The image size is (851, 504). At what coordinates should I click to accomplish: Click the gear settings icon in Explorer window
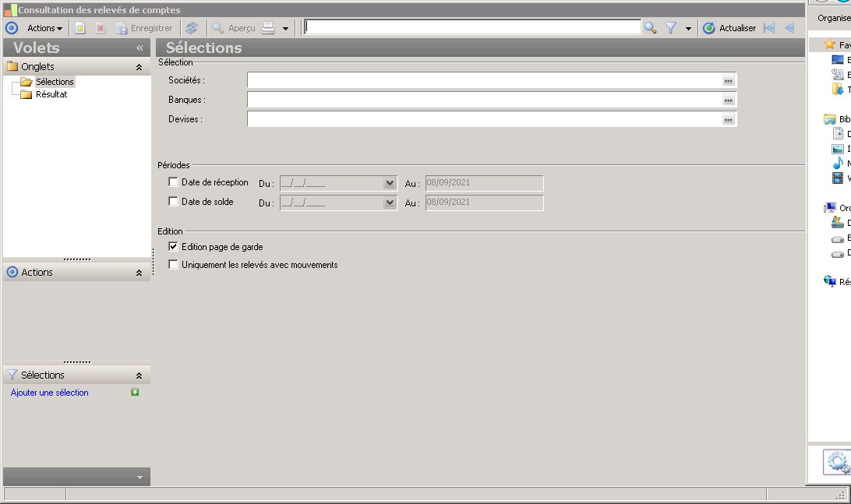coord(839,463)
